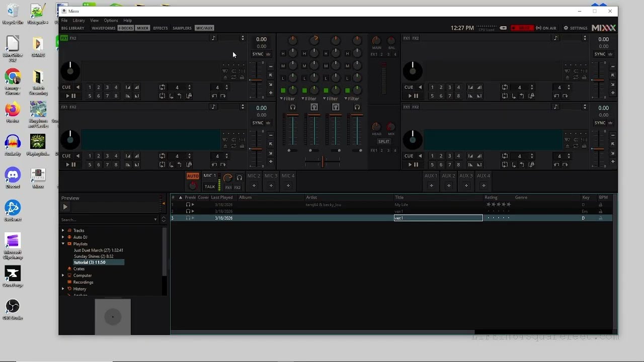Click the mic TALK button

tap(210, 187)
